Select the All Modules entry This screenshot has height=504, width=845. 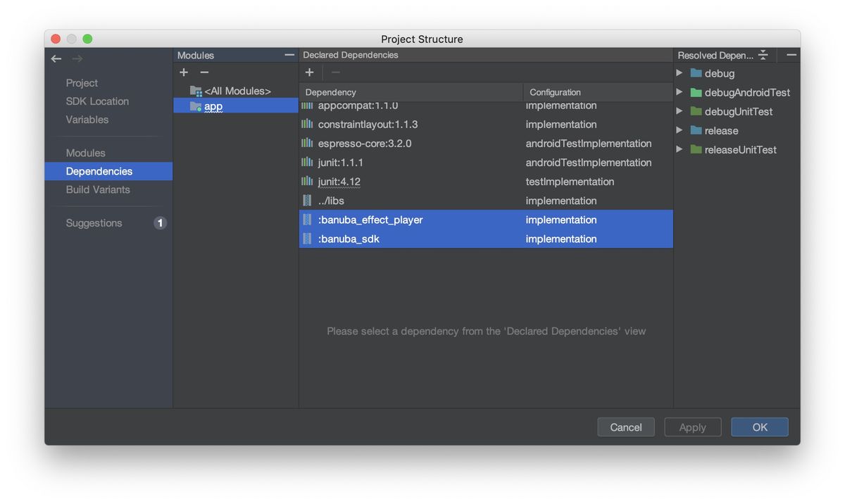click(237, 91)
